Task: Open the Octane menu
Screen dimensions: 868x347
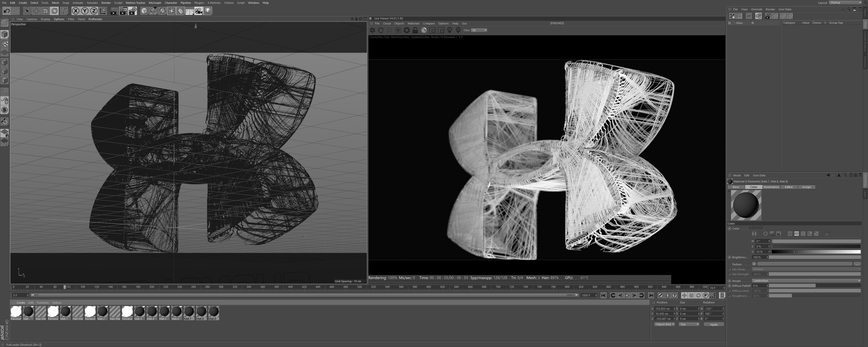Action: (229, 3)
